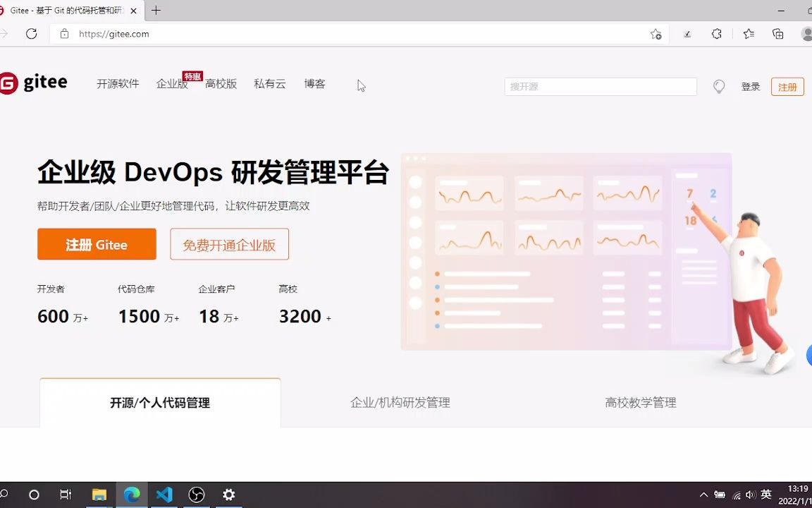812x508 pixels.
Task: Open the Favorites list star icon
Action: (x=749, y=33)
